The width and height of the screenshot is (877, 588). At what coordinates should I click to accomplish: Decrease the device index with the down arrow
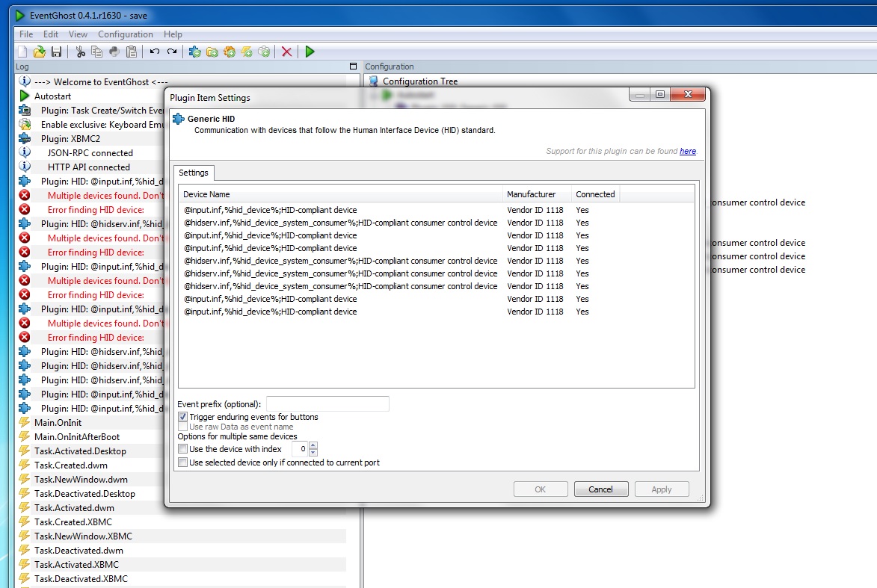point(313,452)
